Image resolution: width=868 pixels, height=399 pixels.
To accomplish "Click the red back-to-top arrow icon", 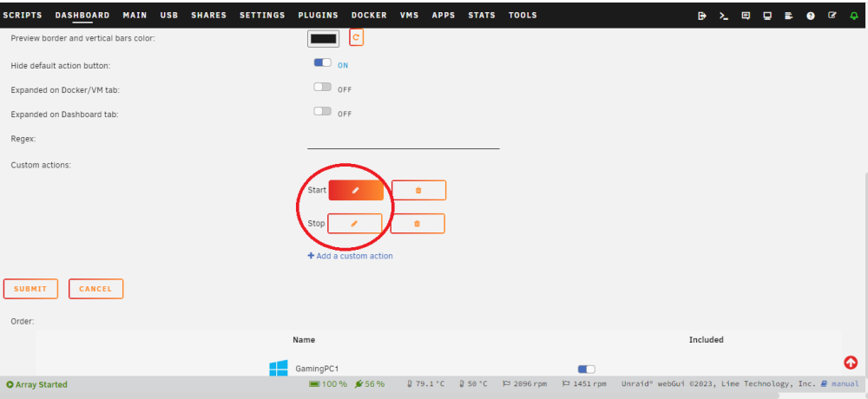I will (851, 363).
